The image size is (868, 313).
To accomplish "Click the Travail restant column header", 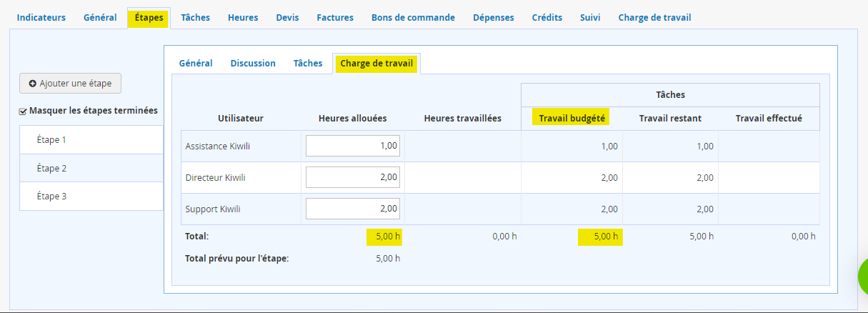I will pyautogui.click(x=670, y=118).
